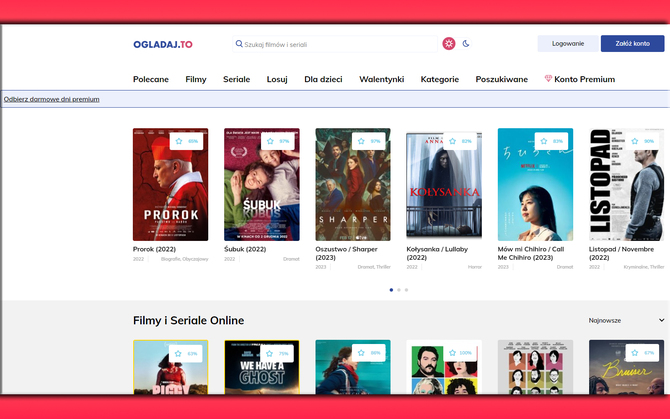670x419 pixels.
Task: Click star rating icon on Sharper poster
Action: [x=361, y=141]
